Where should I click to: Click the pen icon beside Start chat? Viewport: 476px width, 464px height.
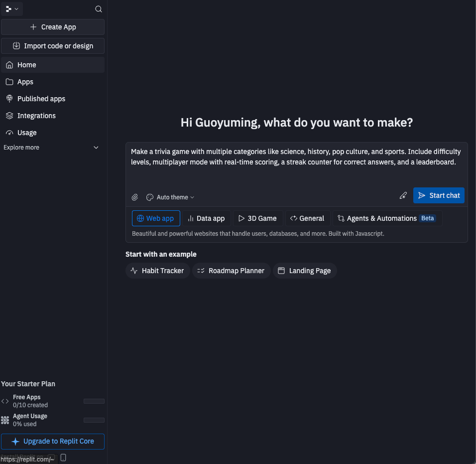coord(403,195)
